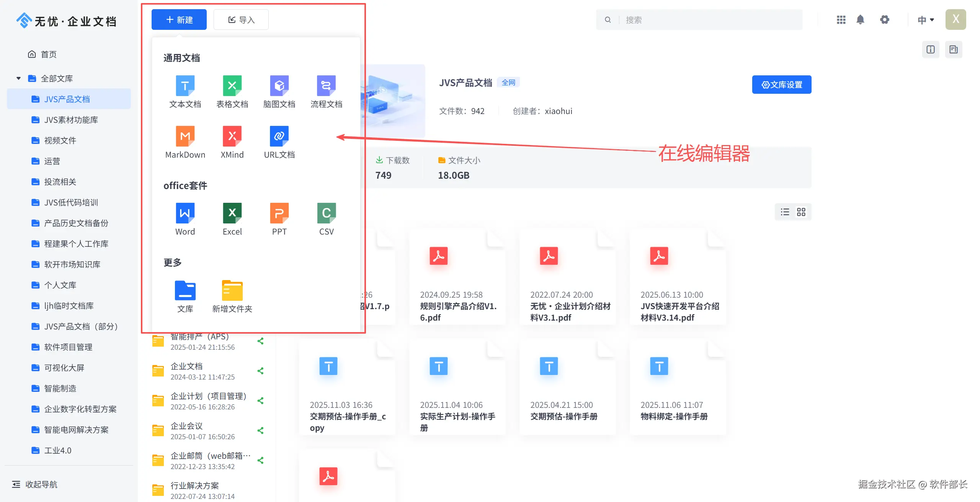The width and height of the screenshot is (980, 502).
Task: Go to 首页 in sidebar
Action: (x=48, y=54)
